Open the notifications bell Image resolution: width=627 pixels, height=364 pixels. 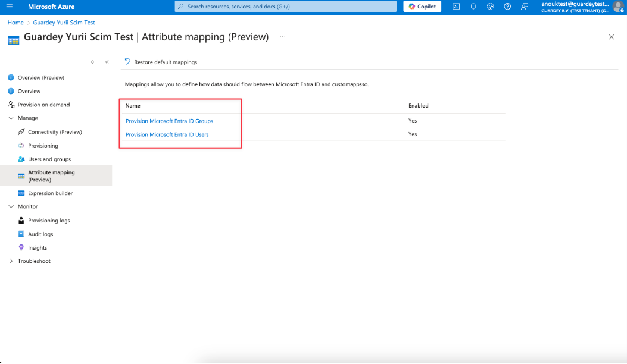(473, 7)
